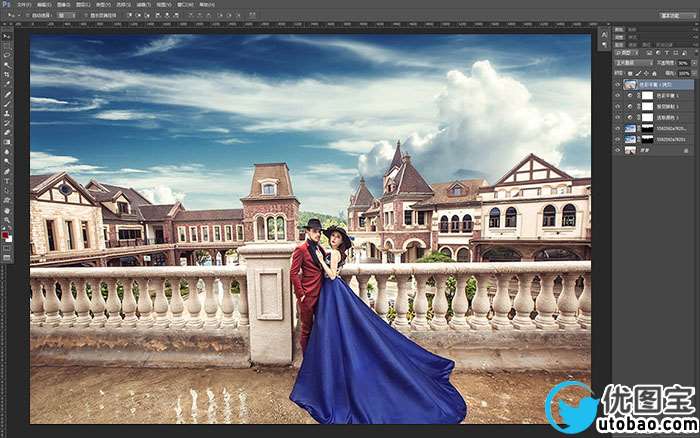Screen dimensions: 700x438
Task: Open the File menu
Action: [x=23, y=5]
